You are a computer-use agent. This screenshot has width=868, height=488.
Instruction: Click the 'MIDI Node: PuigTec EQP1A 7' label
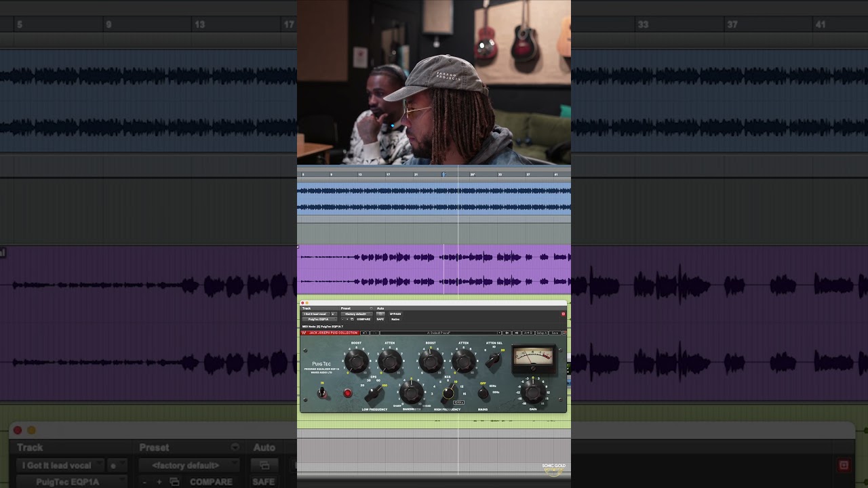[323, 326]
